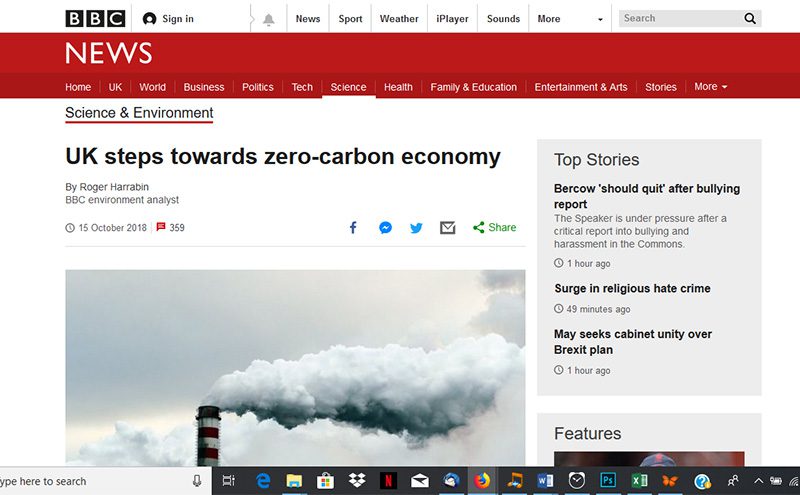
Task: Go to the Business news tab
Action: point(204,87)
